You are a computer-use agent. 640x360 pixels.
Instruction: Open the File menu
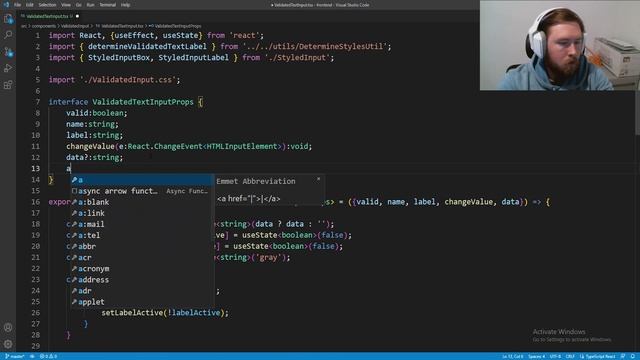[x=18, y=5]
